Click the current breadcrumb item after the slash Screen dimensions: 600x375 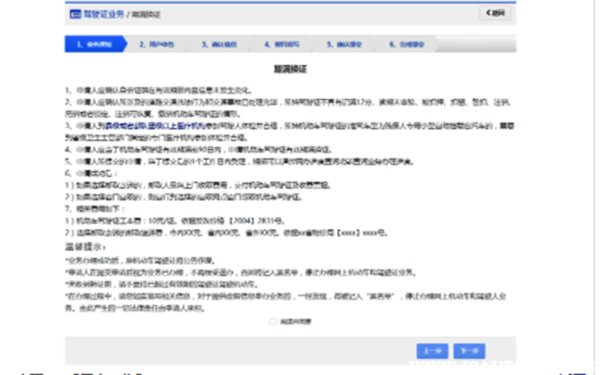click(146, 15)
